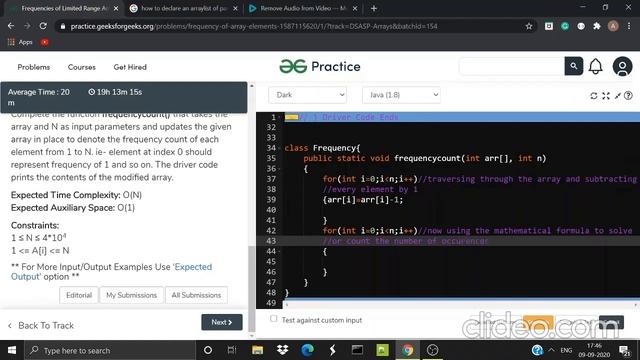Open the Apps shortcut in bookmarks bar
640x360 pixels.
pyautogui.click(x=20, y=42)
